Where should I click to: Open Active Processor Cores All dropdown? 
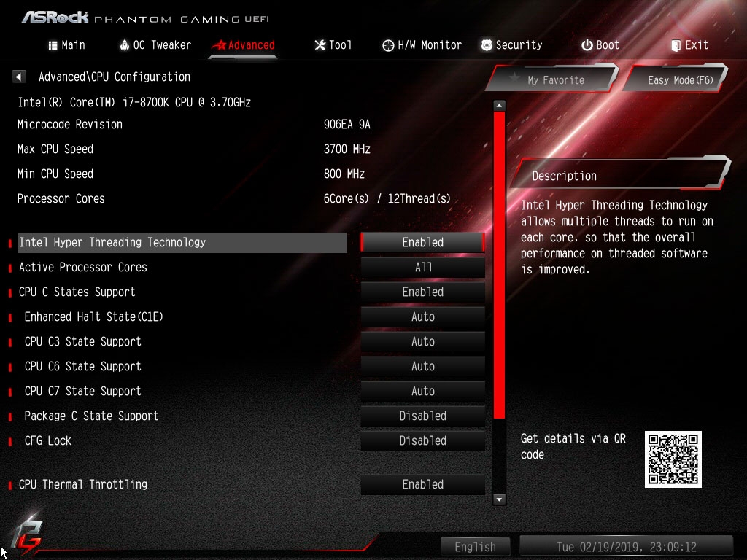422,267
